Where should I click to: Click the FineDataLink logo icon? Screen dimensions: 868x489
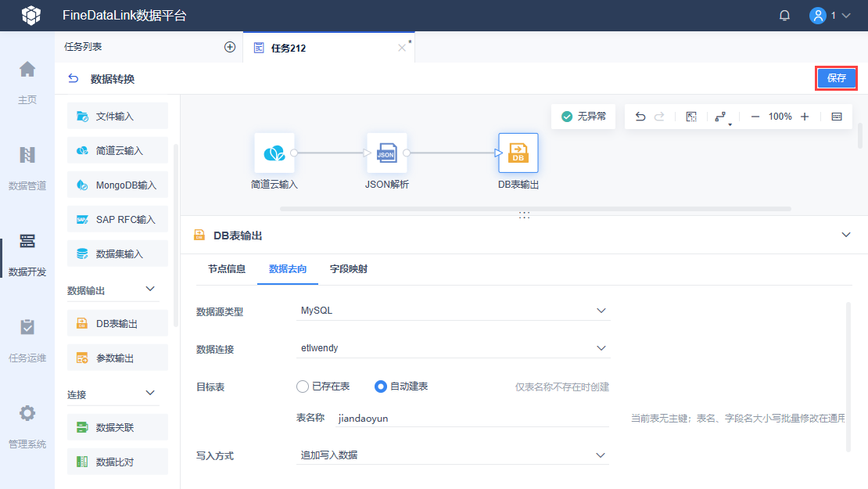[x=31, y=15]
